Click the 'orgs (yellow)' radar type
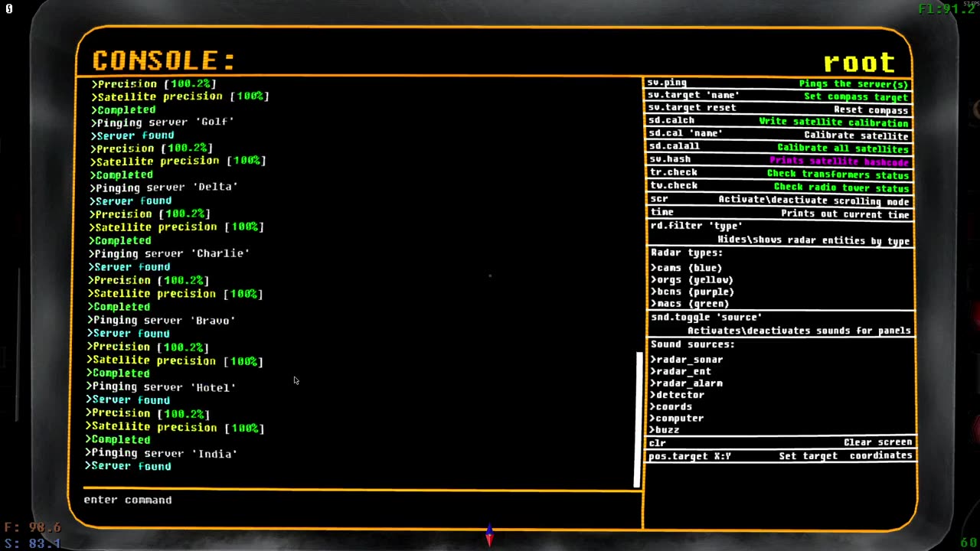Image resolution: width=980 pixels, height=551 pixels. coord(691,280)
